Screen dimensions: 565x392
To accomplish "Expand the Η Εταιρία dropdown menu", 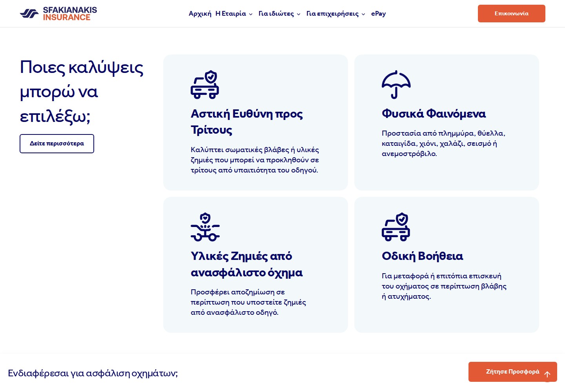I will [234, 14].
